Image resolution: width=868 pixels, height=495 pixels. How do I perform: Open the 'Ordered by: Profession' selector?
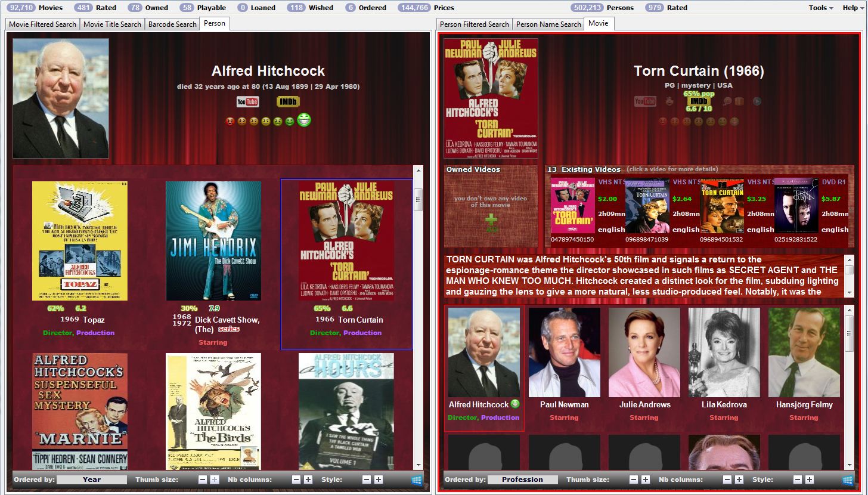pos(522,479)
